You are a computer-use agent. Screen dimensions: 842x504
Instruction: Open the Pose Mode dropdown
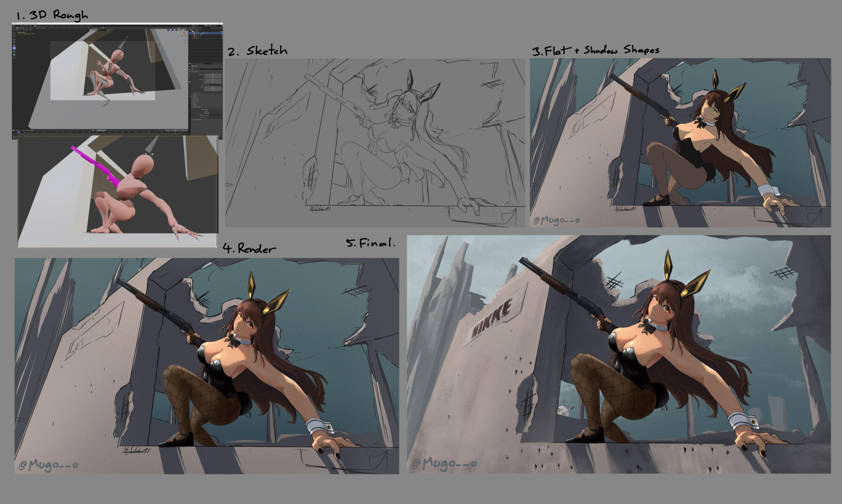pos(17,30)
